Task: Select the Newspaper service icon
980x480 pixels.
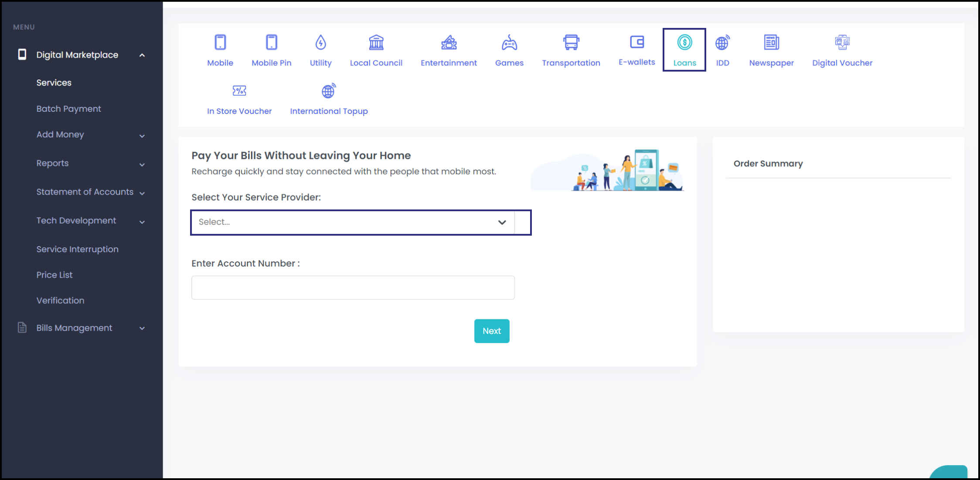Action: click(771, 43)
